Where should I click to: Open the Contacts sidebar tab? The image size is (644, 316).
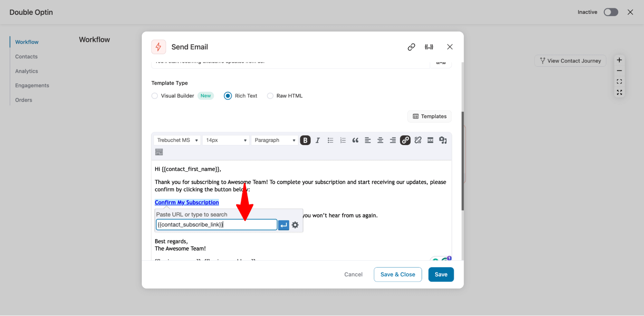pos(26,57)
